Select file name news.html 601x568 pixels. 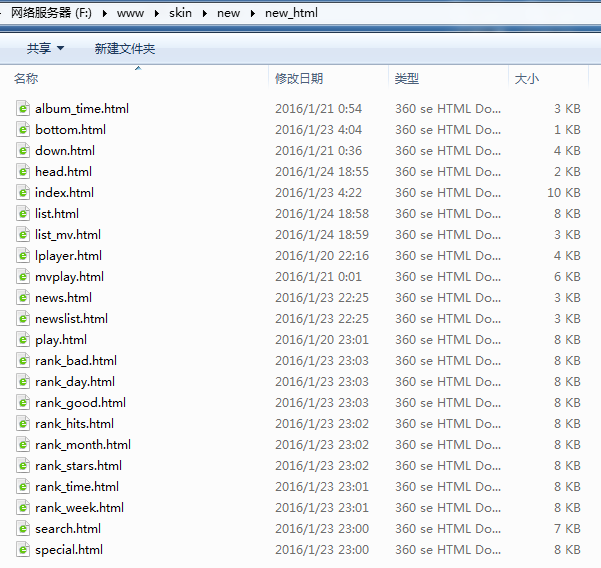[63, 298]
